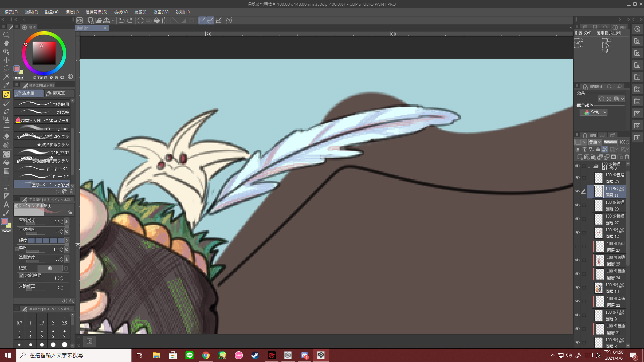Adjust layer opacity slider
The image size is (644, 362).
coord(610,142)
